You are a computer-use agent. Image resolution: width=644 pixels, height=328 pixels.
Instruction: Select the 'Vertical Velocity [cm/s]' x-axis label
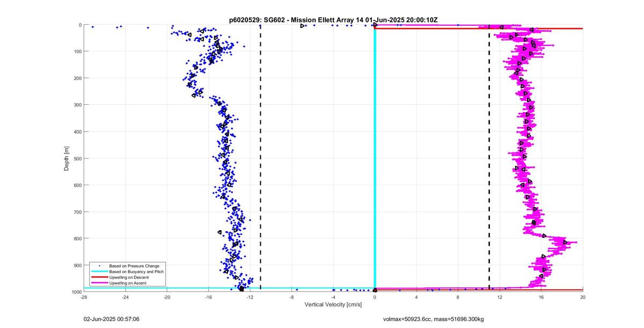click(x=333, y=304)
